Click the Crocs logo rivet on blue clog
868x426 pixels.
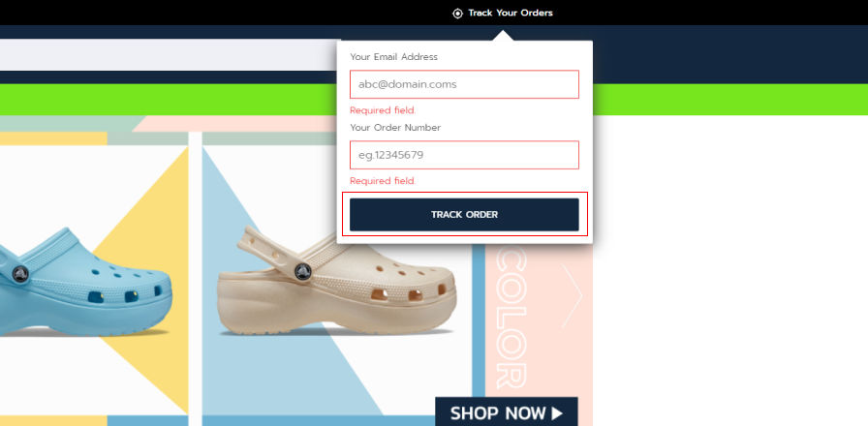(20, 274)
